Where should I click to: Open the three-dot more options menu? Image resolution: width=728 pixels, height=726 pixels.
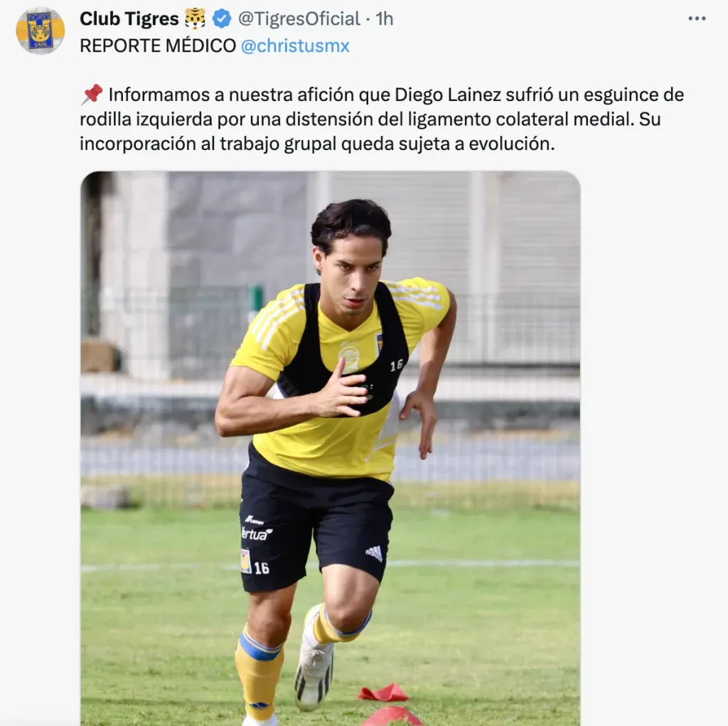(x=697, y=18)
